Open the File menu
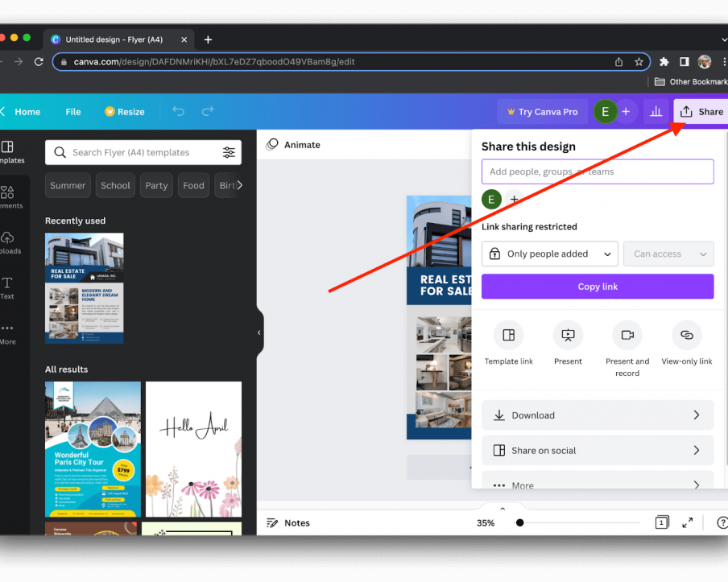Image resolution: width=728 pixels, height=582 pixels. pos(73,112)
